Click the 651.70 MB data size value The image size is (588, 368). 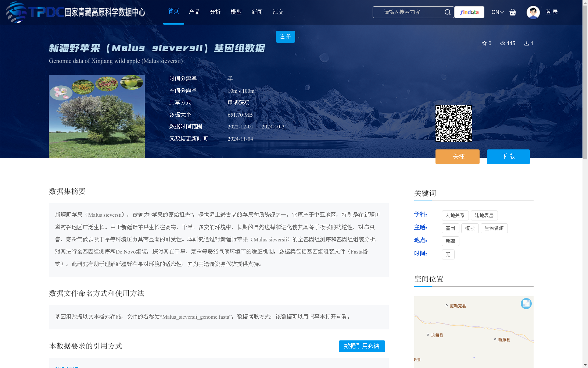click(240, 115)
